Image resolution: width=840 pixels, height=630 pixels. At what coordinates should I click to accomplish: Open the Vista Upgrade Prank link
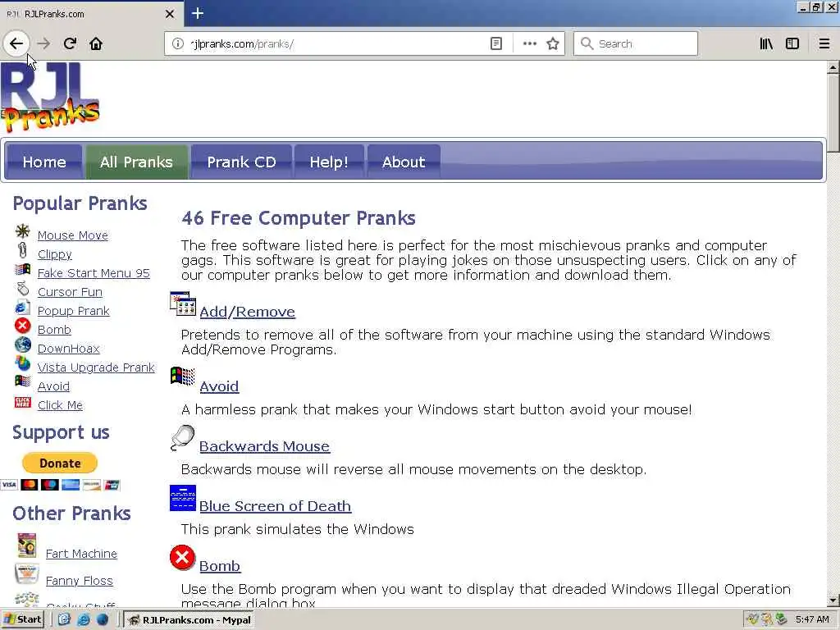pos(96,367)
